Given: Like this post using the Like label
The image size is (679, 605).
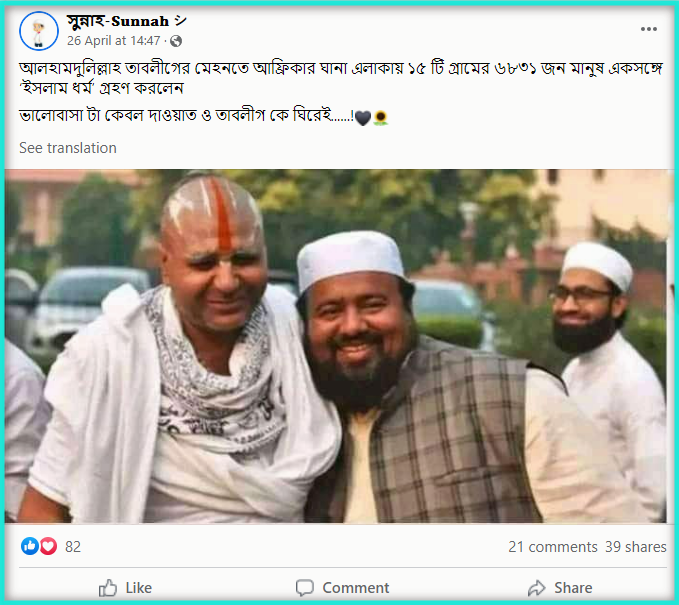Looking at the screenshot, I should coord(139,588).
